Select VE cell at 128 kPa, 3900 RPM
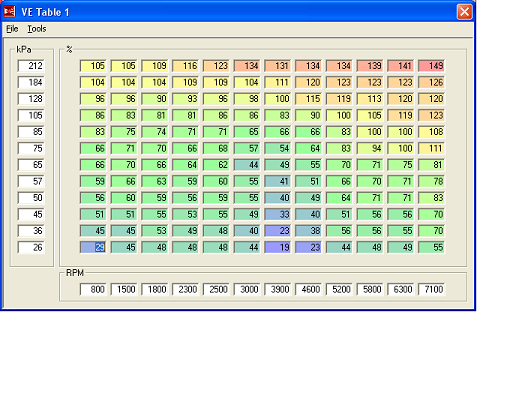528x396 pixels. tap(277, 99)
